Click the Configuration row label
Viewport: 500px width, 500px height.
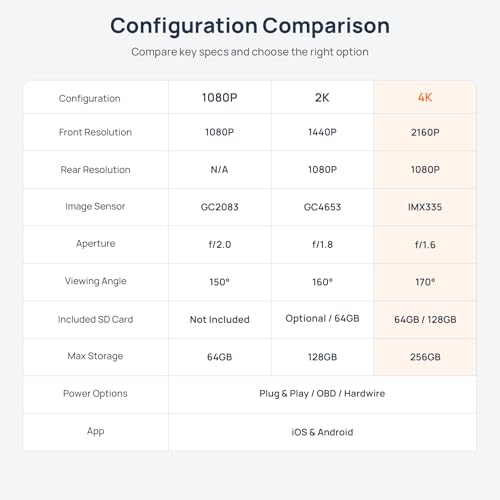coord(89,98)
